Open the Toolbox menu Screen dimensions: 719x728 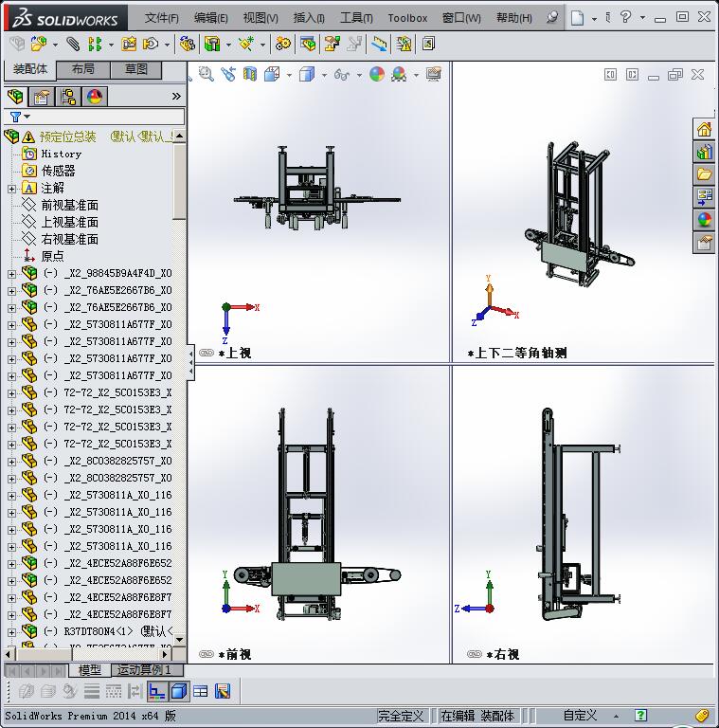(407, 18)
